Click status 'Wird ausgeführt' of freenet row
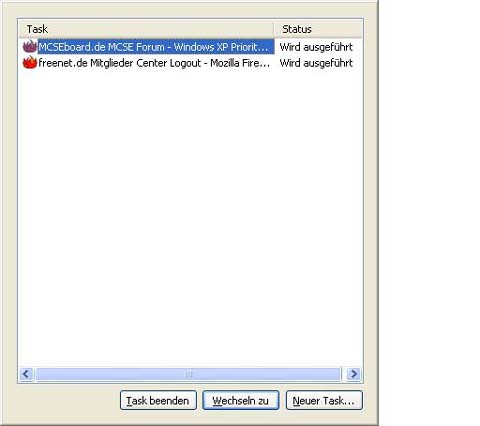Screen dimensions: 480x426 [316, 63]
